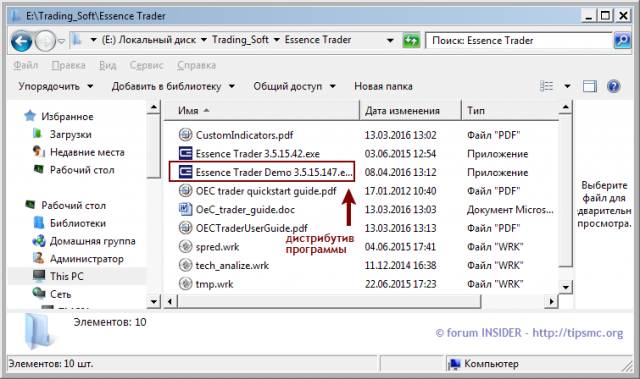The image size is (640, 379).
Task: Open Загрузки in Favorites
Action: (x=71, y=134)
